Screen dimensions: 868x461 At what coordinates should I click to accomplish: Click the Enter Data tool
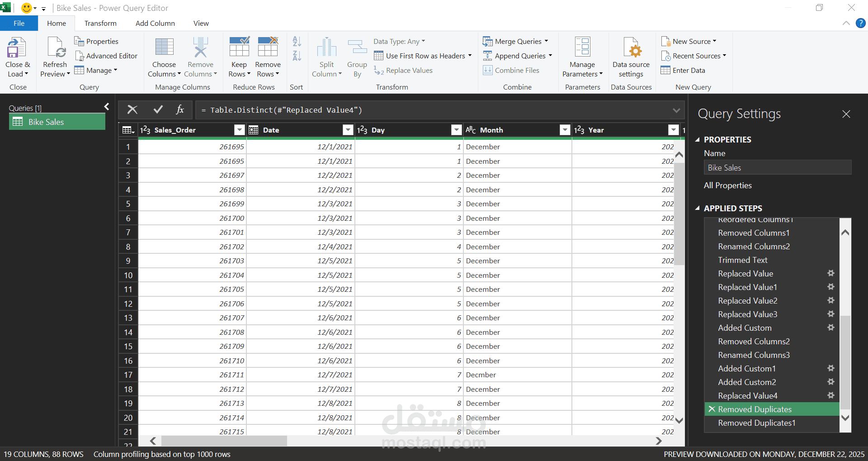point(683,70)
